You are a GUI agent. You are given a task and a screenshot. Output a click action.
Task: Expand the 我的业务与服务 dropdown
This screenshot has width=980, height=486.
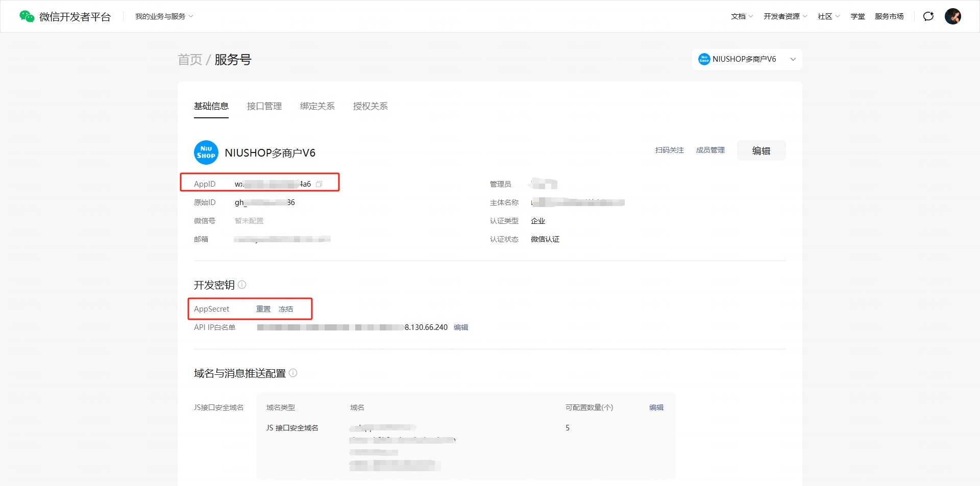[164, 16]
